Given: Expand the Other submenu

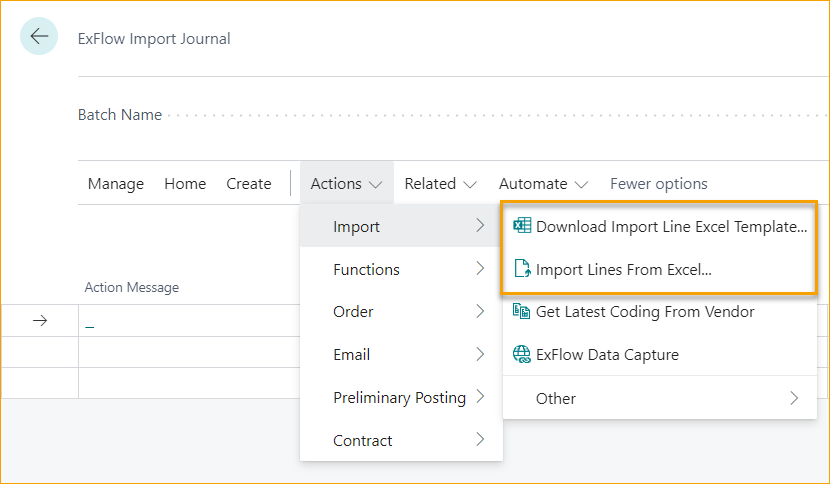Looking at the screenshot, I should (660, 398).
